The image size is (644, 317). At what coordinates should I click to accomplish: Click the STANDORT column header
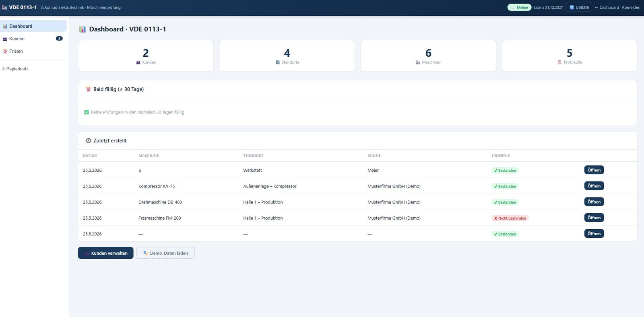[x=253, y=156]
